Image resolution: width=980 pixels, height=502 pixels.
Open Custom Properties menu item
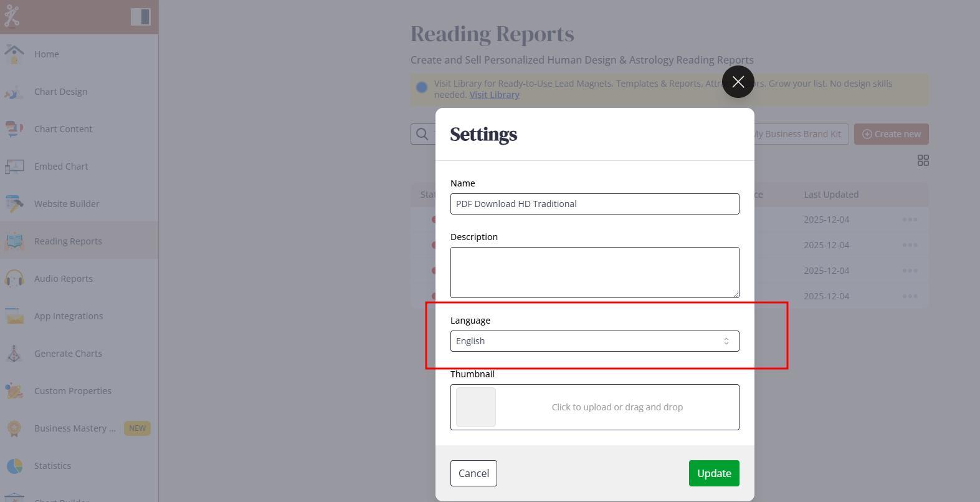coord(72,391)
